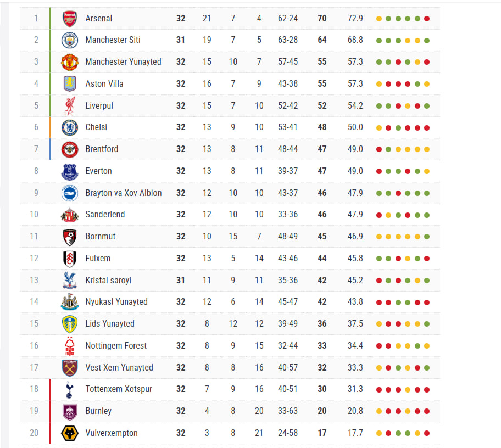Image resolution: width=501 pixels, height=448 pixels.
Task: Select the Sanderlend team name
Action: pos(105,215)
